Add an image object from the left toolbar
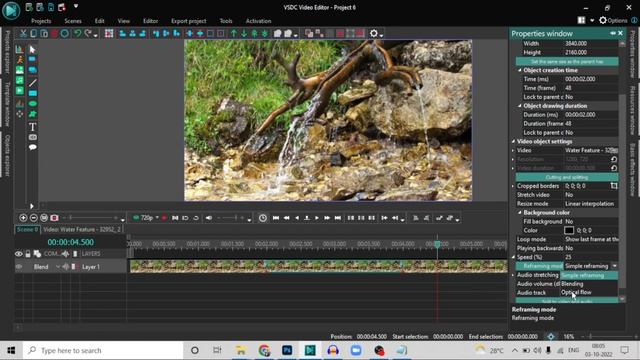Image resolution: width=640 pixels, height=360 pixels. [20, 70]
